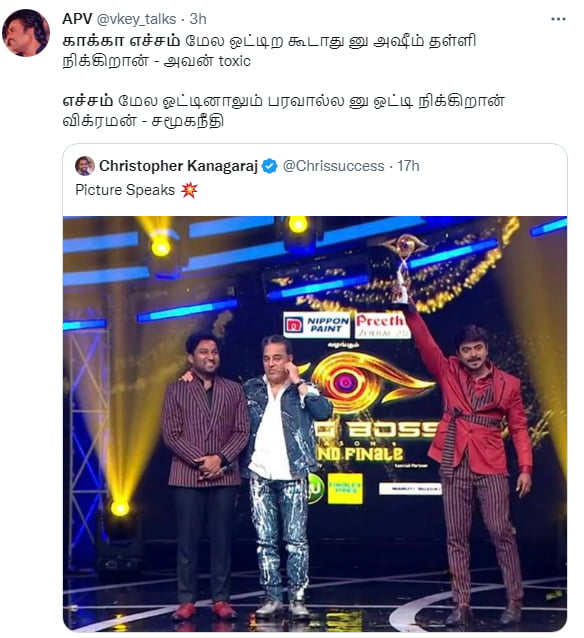Viewport: 584px width, 638px height.
Task: Click the blue verified badge
Action: coord(269,166)
